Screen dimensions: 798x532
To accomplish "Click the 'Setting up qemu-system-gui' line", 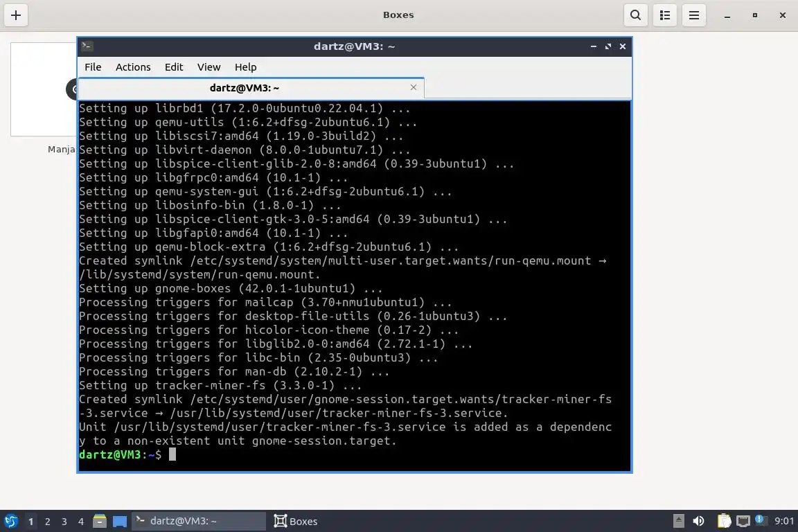I will [x=265, y=192].
